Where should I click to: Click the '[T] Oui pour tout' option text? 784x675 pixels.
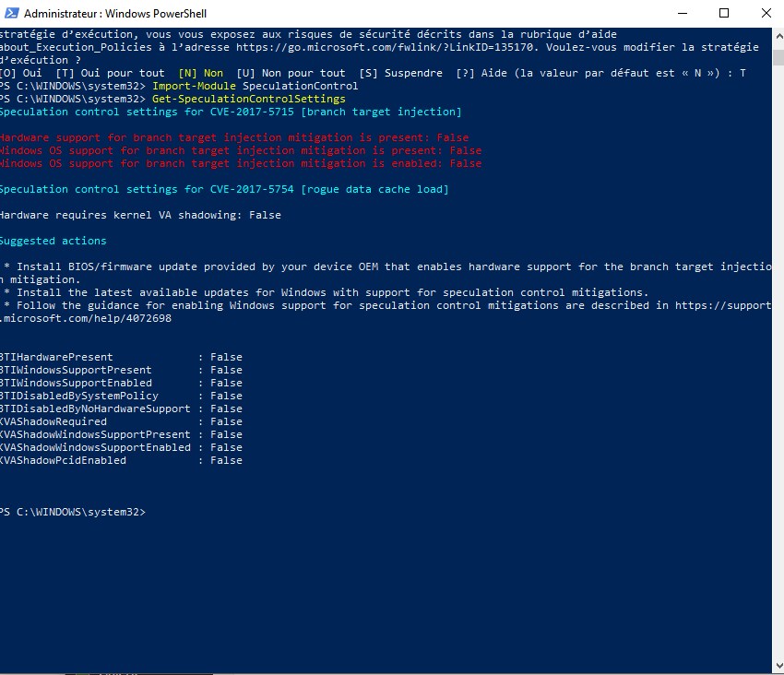click(x=110, y=73)
